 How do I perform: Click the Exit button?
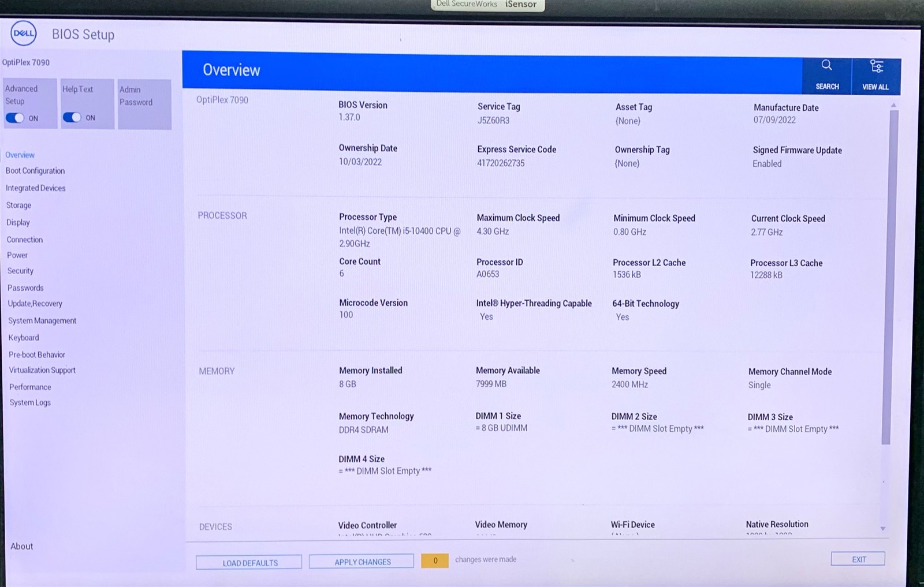pyautogui.click(x=858, y=559)
